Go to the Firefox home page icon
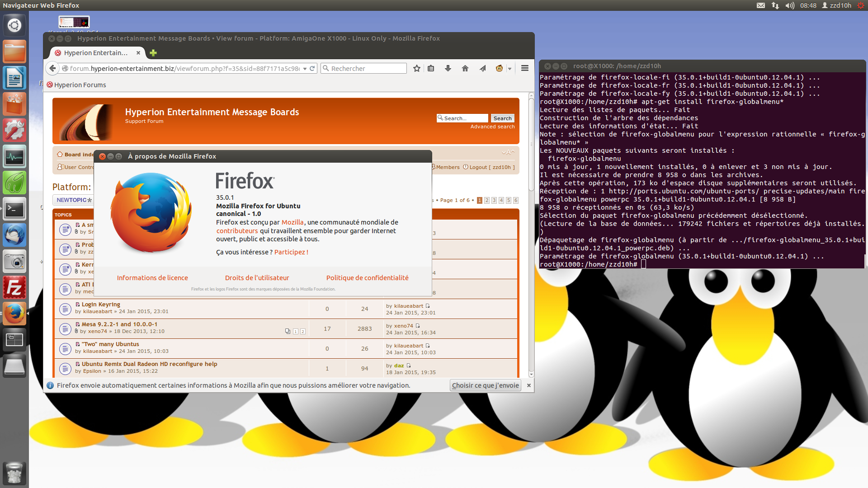The image size is (868, 488). tap(465, 68)
